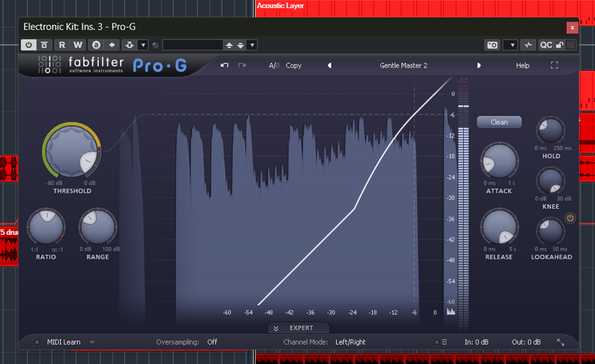595x364 pixels.
Task: Click the Attack knob
Action: coord(499,160)
